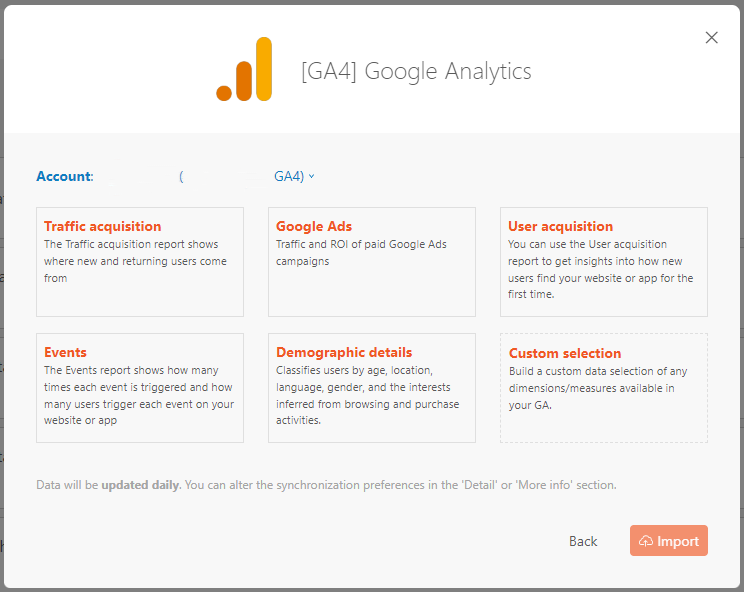
Task: Choose the Google Ads report card
Action: coord(371,262)
